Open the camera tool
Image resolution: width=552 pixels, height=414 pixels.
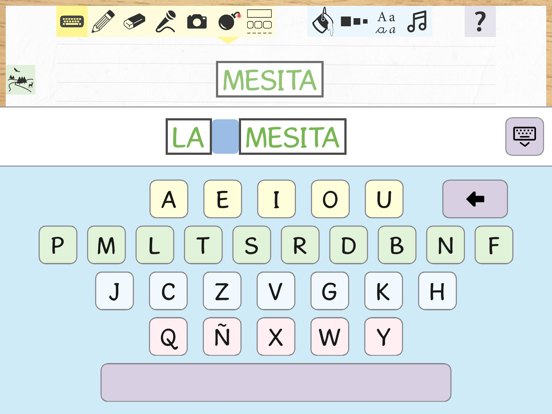point(197,21)
